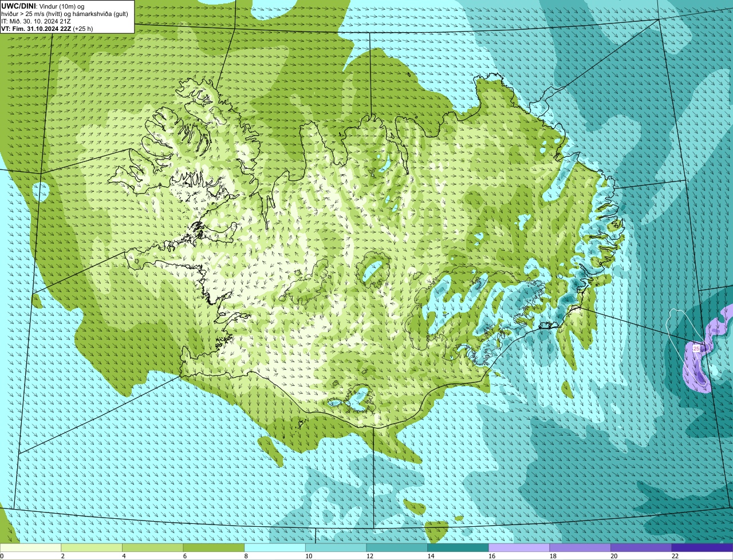Click the 10–12 m/s legend color block

(336, 547)
